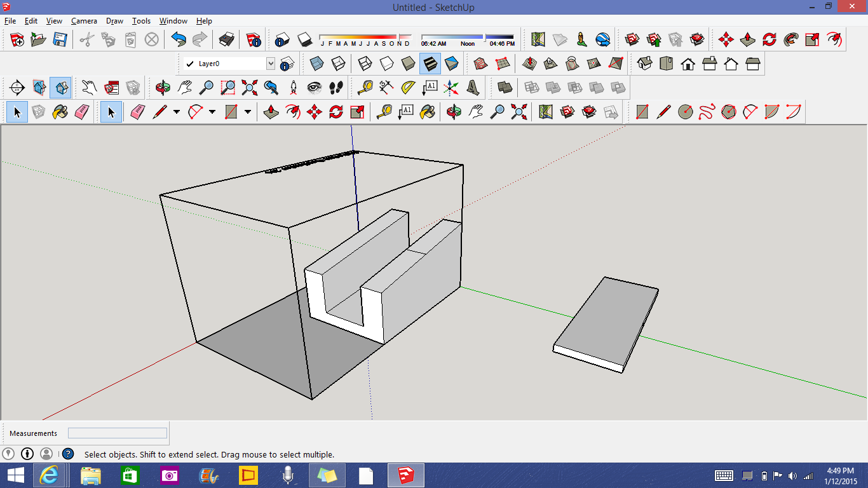Select the Zoom Window tool
Image resolution: width=868 pixels, height=488 pixels.
coord(228,88)
